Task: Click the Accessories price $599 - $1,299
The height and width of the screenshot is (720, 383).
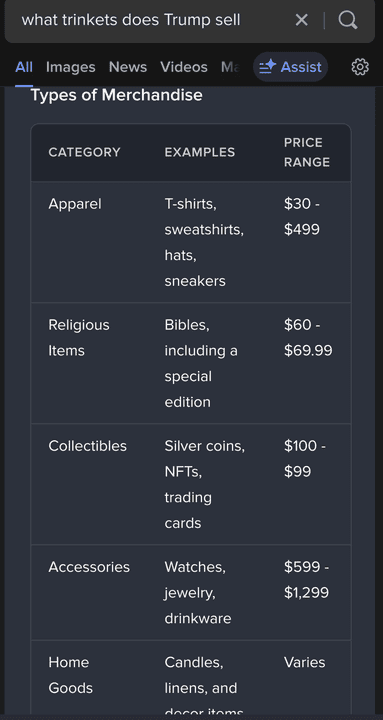Action: (306, 580)
